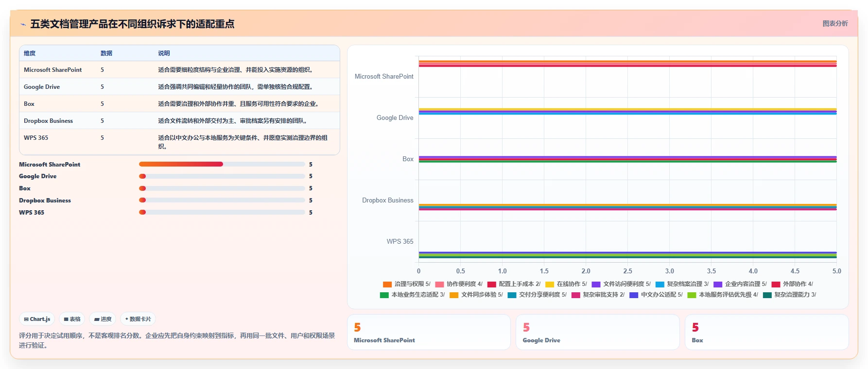
Task: Click the description starting 适合以中文办公
Action: click(243, 142)
